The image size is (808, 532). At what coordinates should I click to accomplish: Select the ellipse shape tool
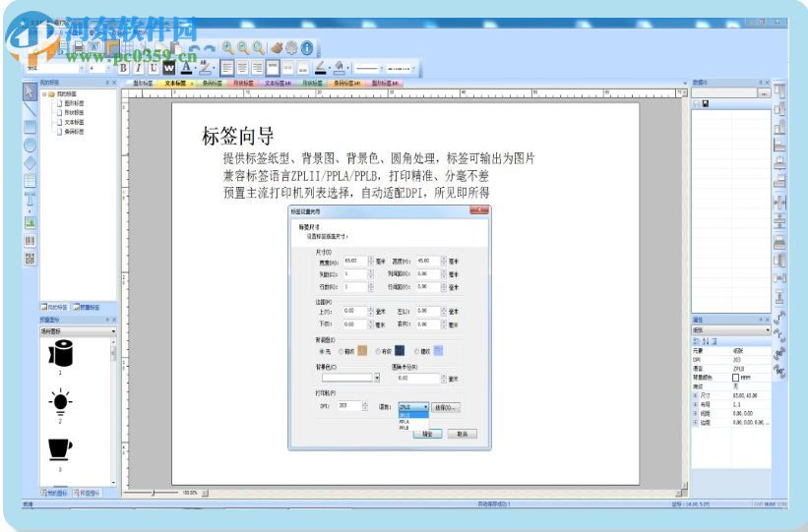[30, 145]
